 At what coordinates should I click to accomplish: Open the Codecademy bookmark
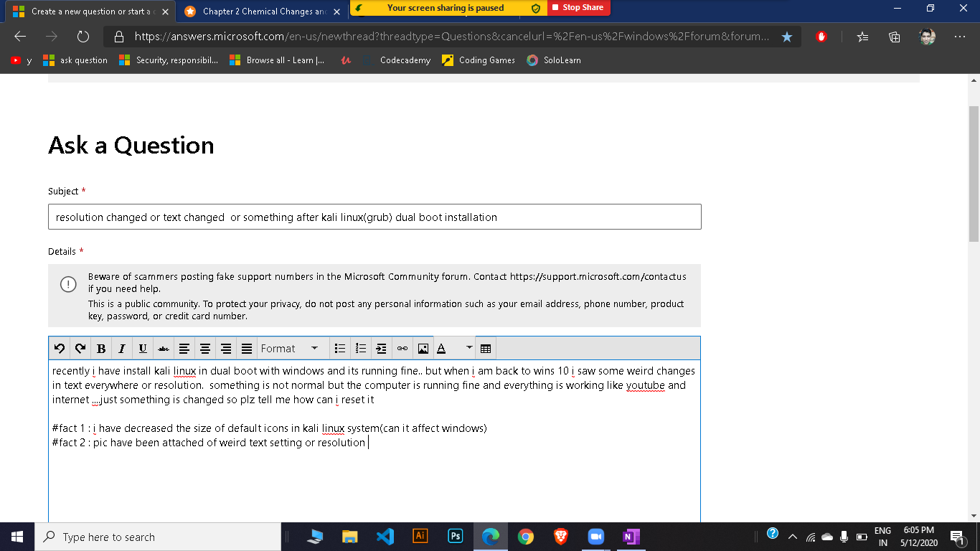(397, 60)
